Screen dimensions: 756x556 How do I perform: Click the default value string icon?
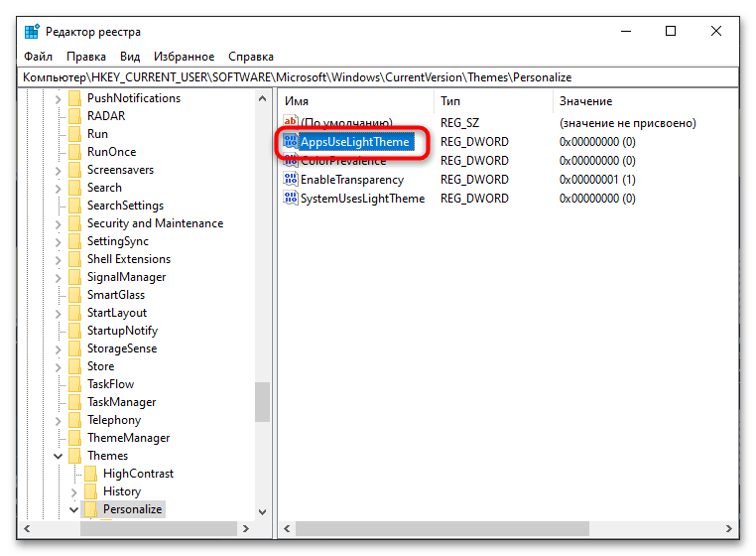tap(291, 121)
